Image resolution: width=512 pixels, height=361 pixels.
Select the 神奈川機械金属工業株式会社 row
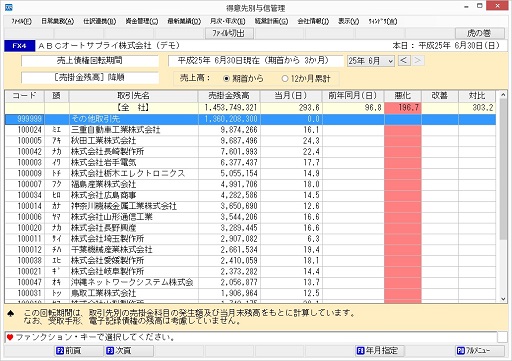250,206
